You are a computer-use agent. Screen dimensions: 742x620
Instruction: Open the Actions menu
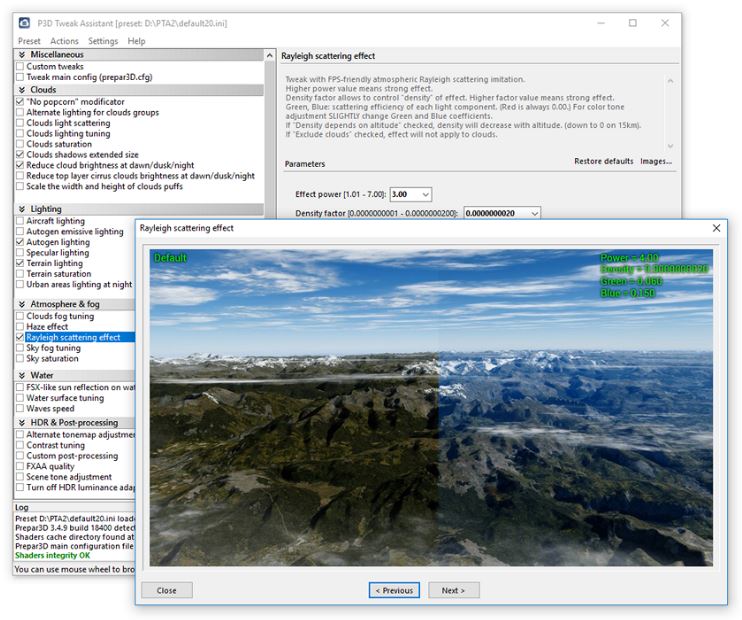point(64,41)
